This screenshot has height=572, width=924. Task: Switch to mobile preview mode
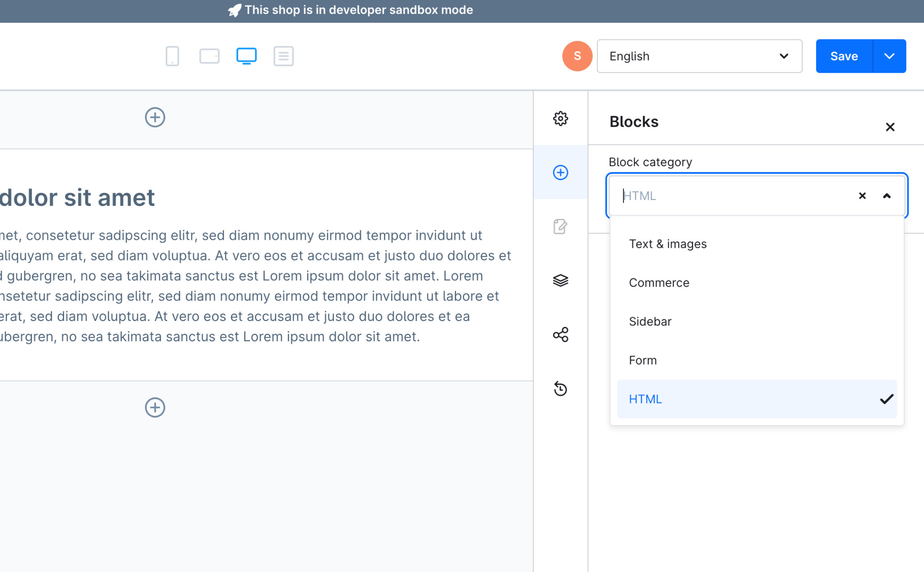(172, 56)
